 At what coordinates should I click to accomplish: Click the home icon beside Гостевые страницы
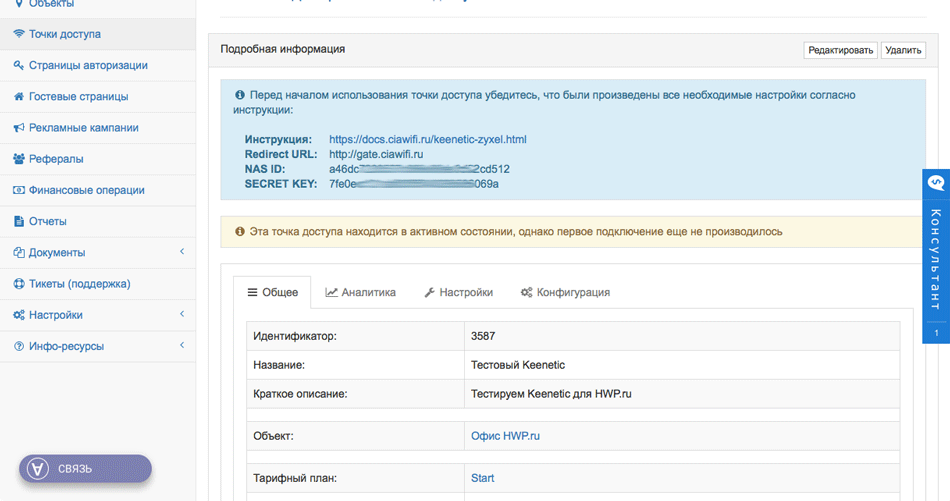(x=19, y=97)
